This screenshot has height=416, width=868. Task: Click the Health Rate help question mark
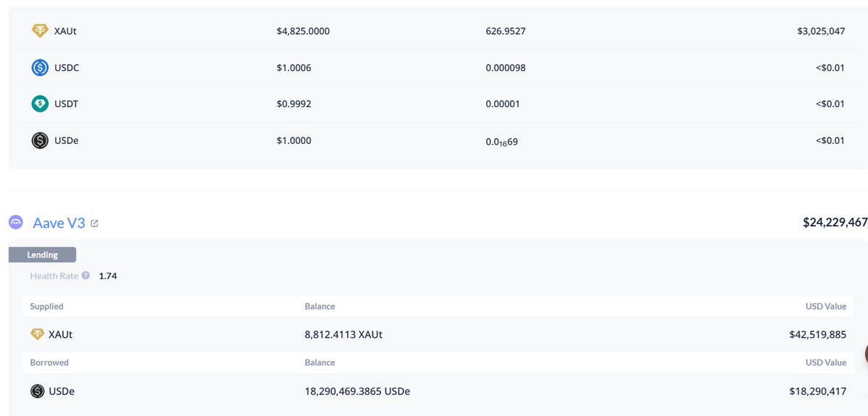coord(86,276)
